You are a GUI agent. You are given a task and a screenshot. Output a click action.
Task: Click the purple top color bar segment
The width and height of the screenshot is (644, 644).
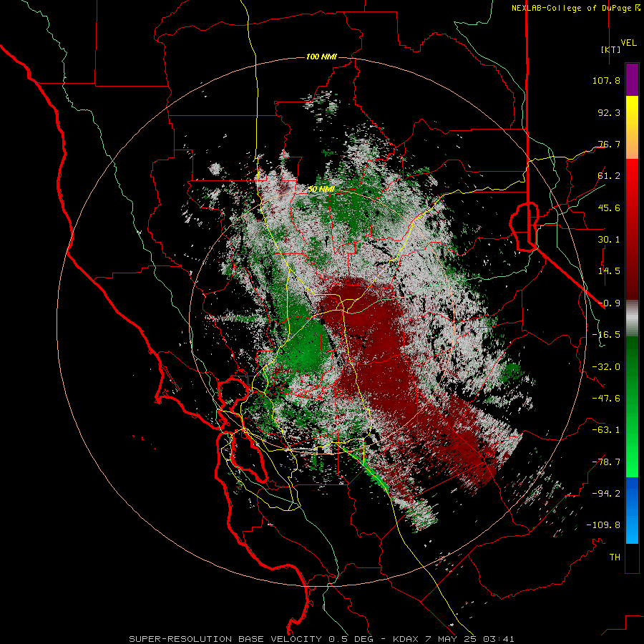pyautogui.click(x=632, y=79)
